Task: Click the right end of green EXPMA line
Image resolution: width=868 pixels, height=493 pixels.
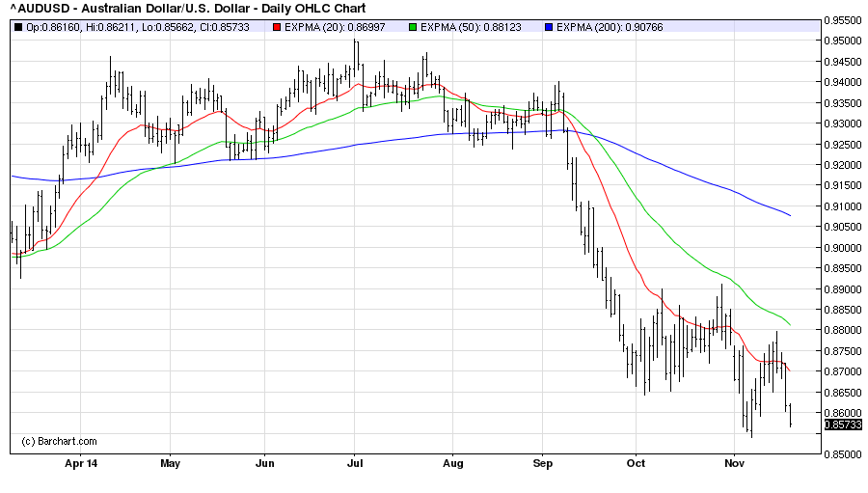Action: coord(791,324)
